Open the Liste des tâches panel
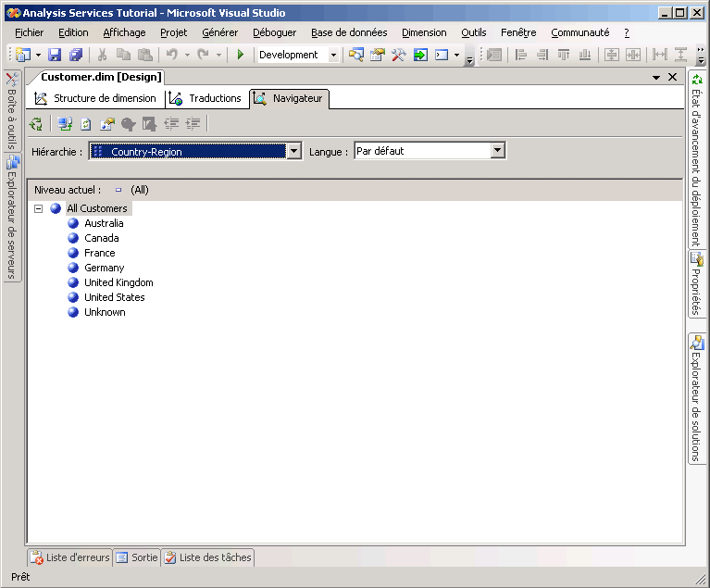Viewport: 710px width, 588px height. 208,557
